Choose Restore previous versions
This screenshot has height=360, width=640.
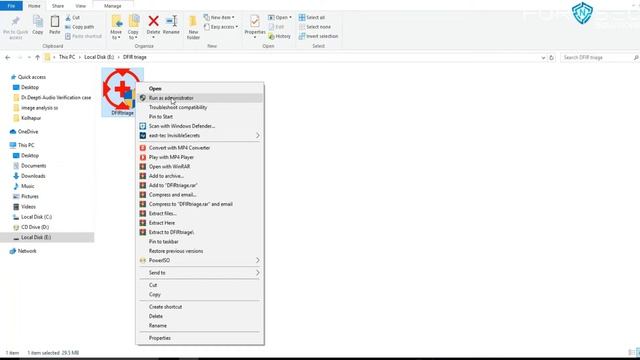(x=200, y=251)
